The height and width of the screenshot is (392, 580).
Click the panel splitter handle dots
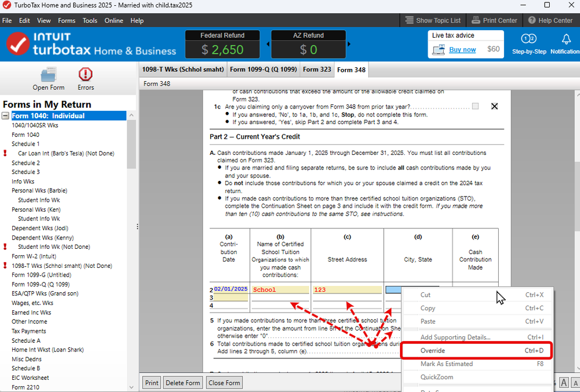click(137, 227)
